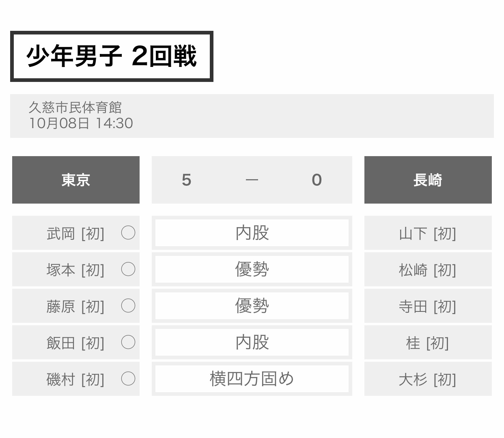
Task: Click the 優勢 result in 塚本 row
Action: coord(252,269)
